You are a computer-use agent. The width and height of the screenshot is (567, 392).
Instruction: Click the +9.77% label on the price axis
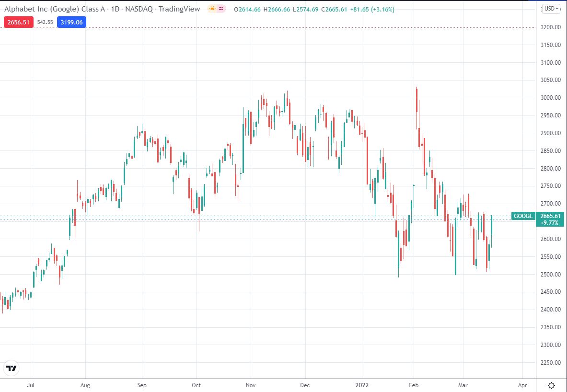550,223
